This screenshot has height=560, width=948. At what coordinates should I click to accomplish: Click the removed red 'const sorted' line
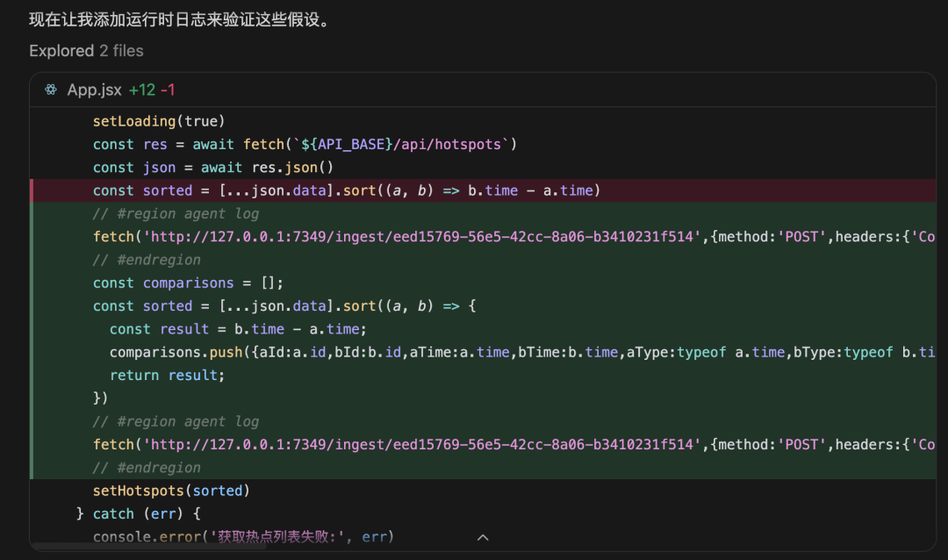tap(483, 190)
